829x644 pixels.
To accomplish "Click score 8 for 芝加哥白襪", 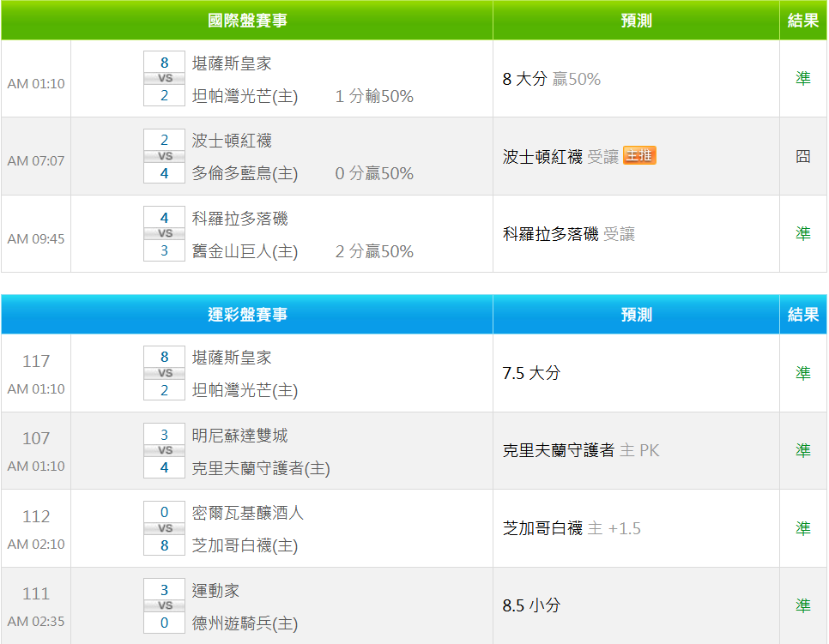I will click(x=165, y=545).
